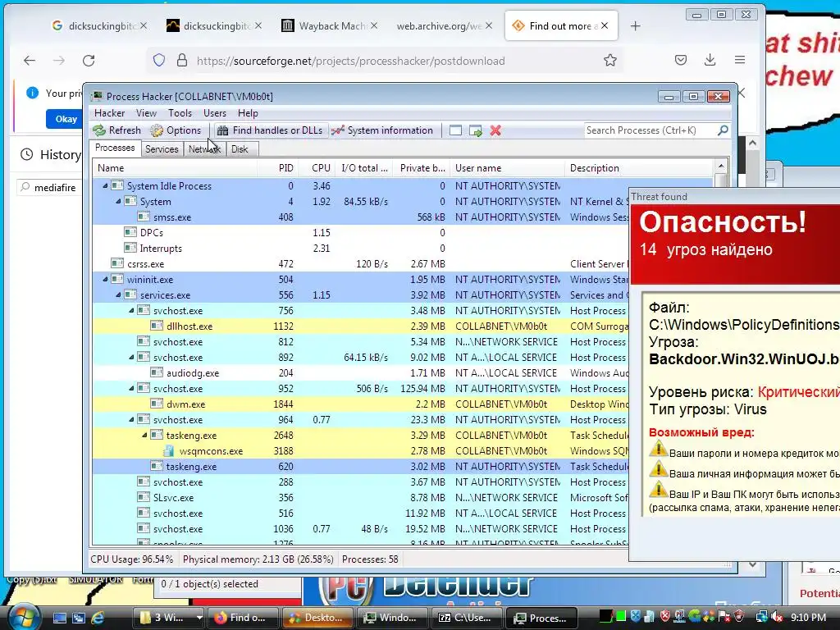The width and height of the screenshot is (840, 630).
Task: Sort by Private bytes column header
Action: click(x=421, y=167)
